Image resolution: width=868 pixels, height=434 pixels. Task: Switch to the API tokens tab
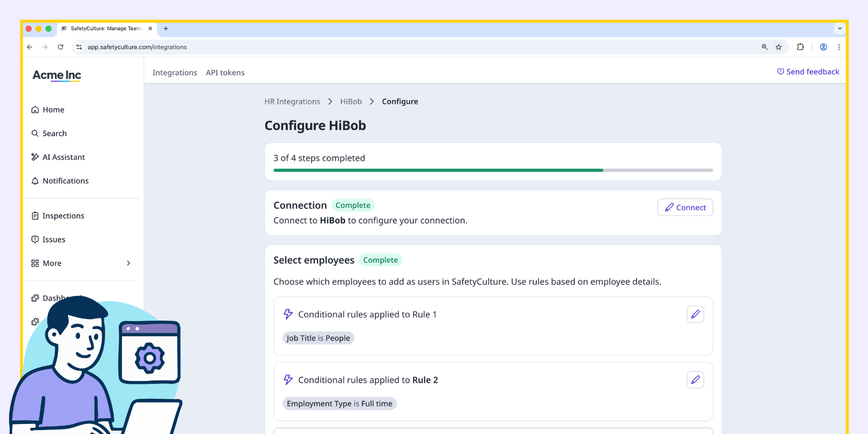(x=225, y=73)
